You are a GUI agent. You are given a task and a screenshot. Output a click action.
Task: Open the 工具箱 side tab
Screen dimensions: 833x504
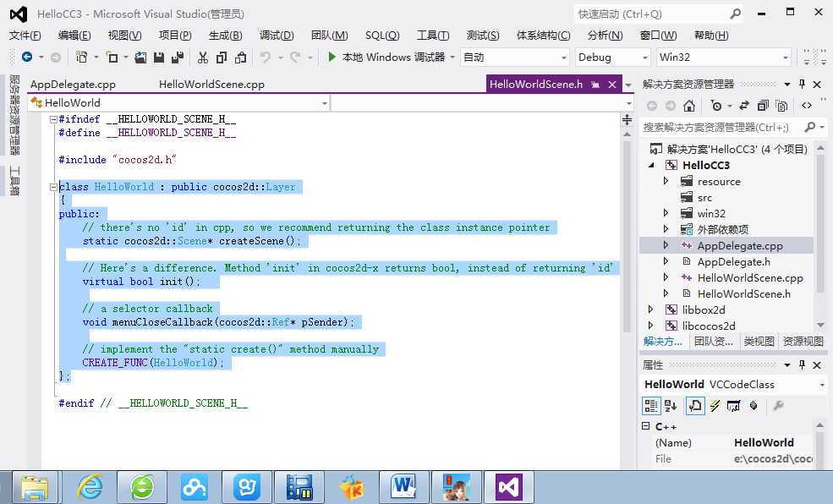point(14,181)
